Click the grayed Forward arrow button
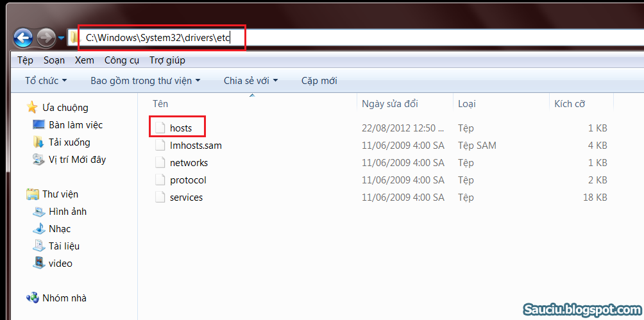The image size is (644, 320). coord(46,38)
